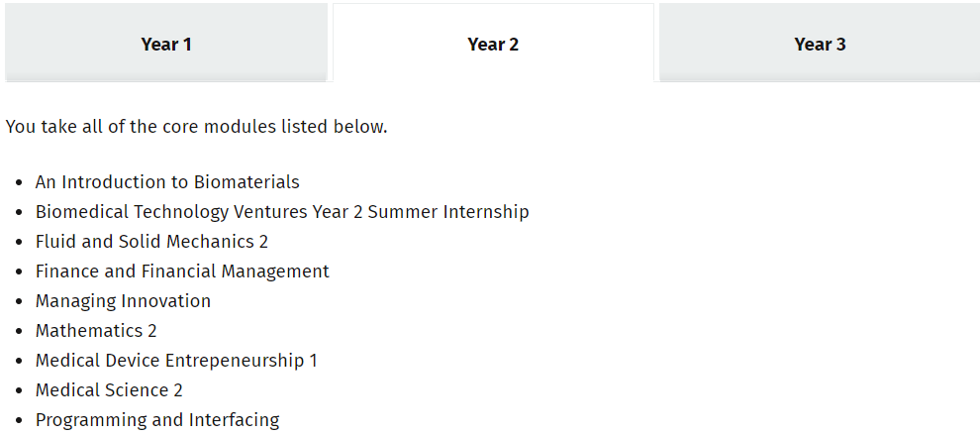The image size is (980, 435).
Task: Click the bullet point before Mathematics 2
Action: (x=21, y=332)
